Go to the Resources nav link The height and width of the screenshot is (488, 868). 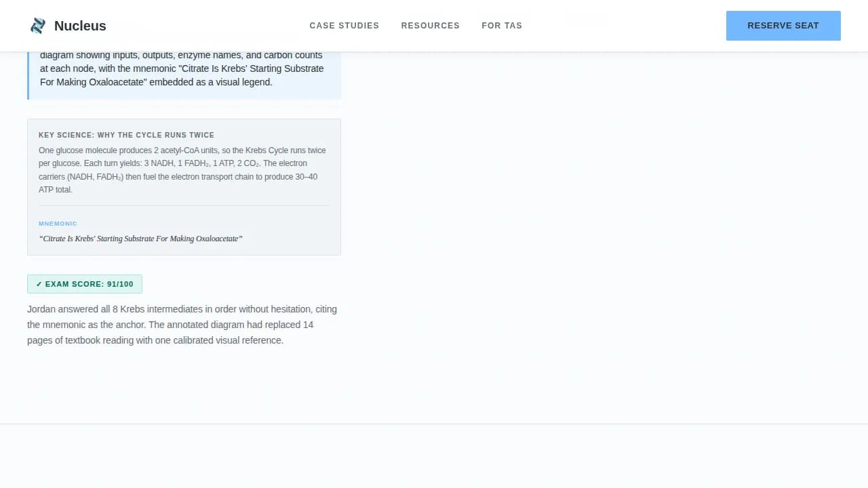(431, 26)
